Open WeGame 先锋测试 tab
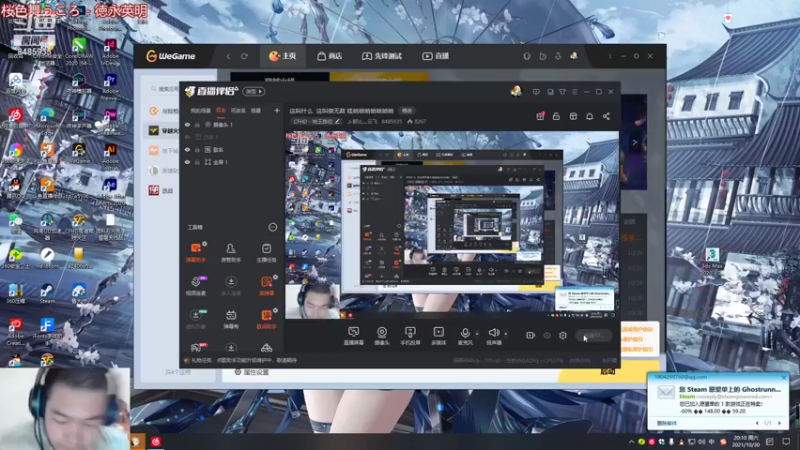The width and height of the screenshot is (800, 450). click(x=382, y=56)
